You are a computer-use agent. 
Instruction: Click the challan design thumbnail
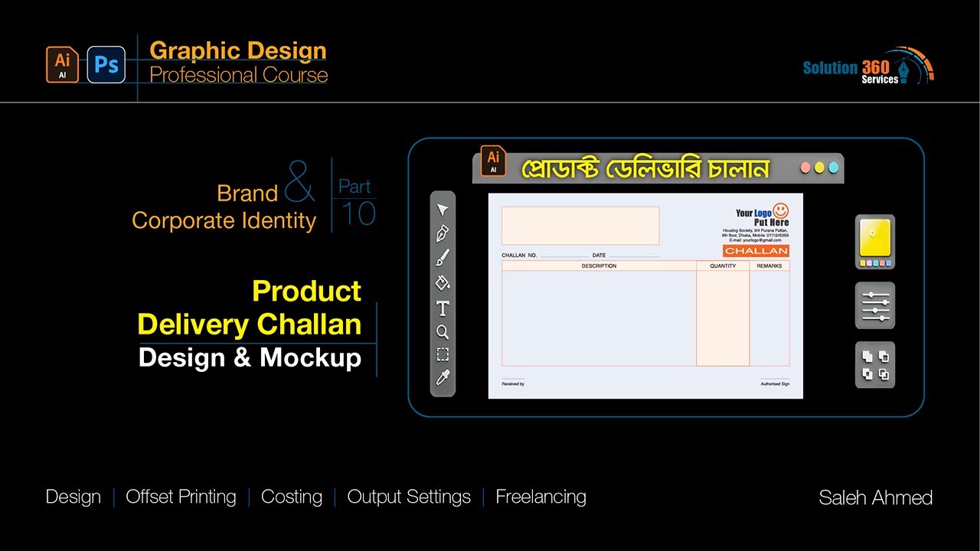click(x=645, y=295)
